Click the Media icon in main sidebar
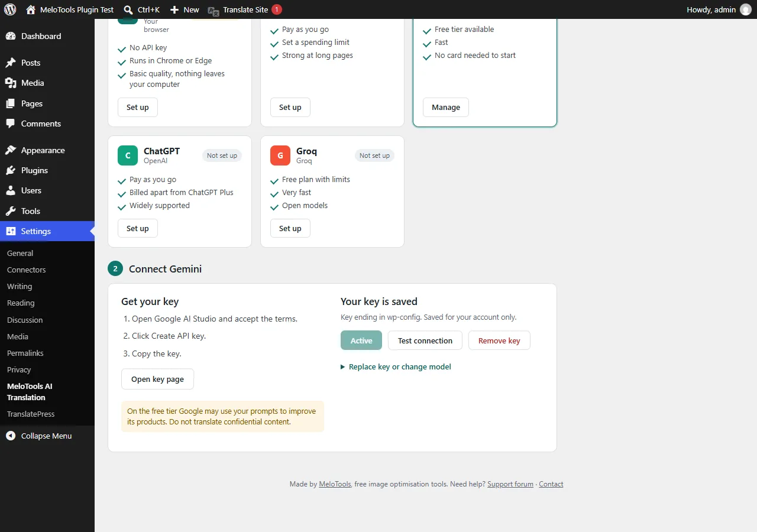The width and height of the screenshot is (757, 532). pyautogui.click(x=11, y=83)
